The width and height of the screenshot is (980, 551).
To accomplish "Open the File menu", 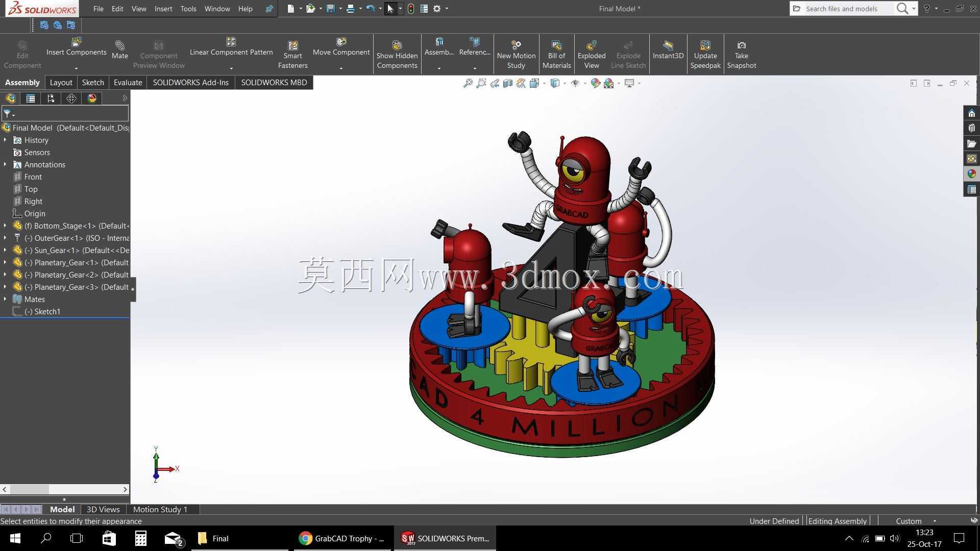I will point(99,9).
